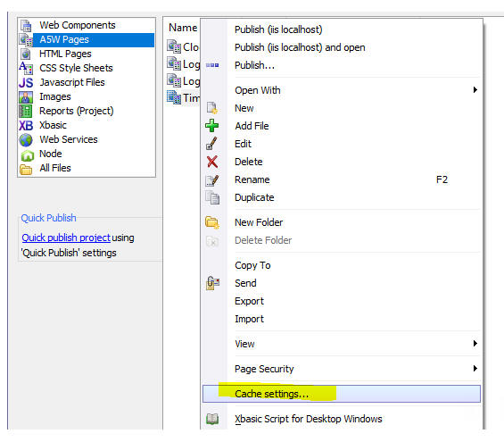Expand the Page Security submenu arrow
The width and height of the screenshot is (504, 442).
[475, 368]
